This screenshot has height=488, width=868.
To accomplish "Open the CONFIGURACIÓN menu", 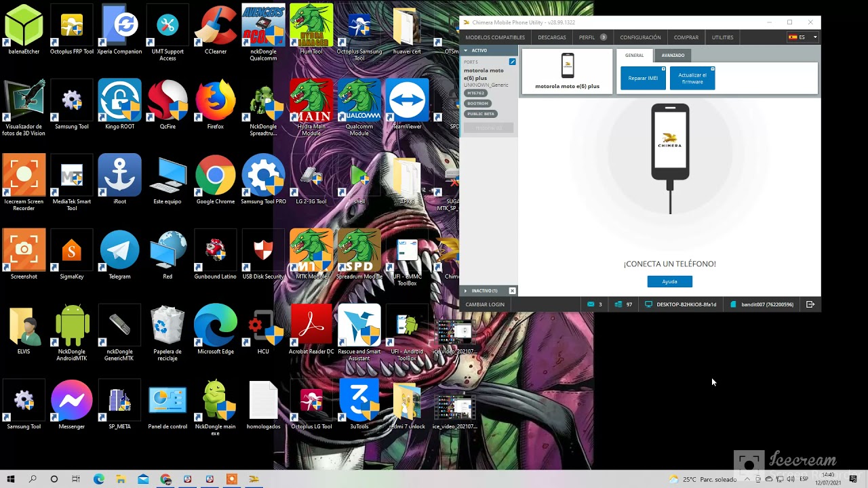I will pyautogui.click(x=640, y=37).
